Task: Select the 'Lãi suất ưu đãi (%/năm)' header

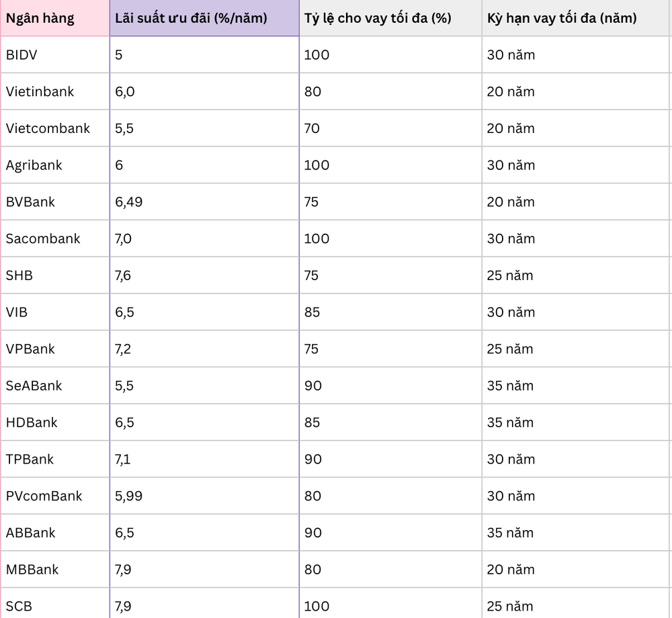Action: coord(191,18)
